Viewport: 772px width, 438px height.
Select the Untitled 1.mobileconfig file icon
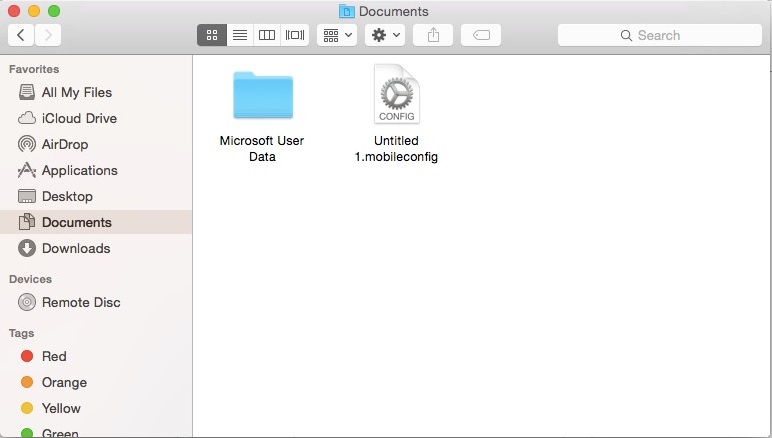pyautogui.click(x=397, y=94)
